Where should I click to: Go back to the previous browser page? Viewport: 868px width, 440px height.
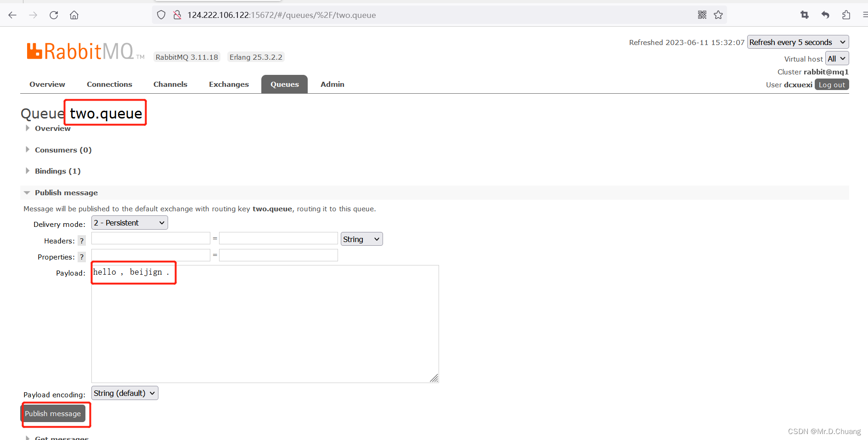coord(12,15)
